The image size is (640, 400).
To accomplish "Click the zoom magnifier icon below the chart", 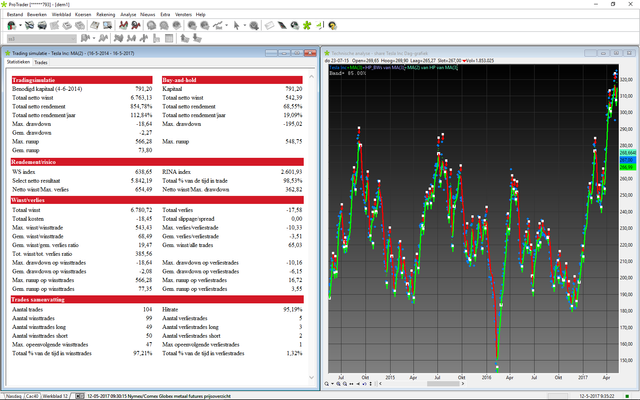I will point(327,384).
